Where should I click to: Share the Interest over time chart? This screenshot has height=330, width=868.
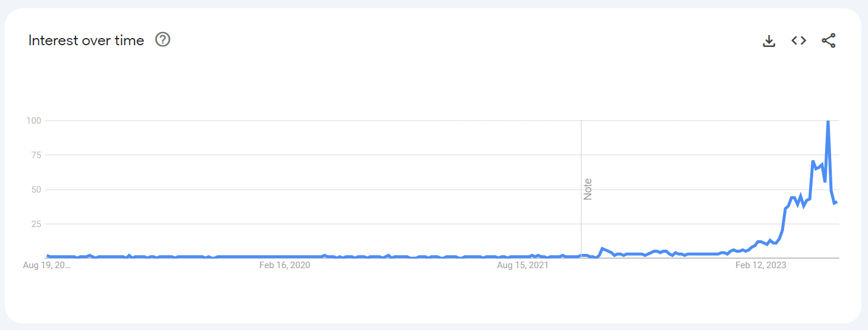pos(829,40)
